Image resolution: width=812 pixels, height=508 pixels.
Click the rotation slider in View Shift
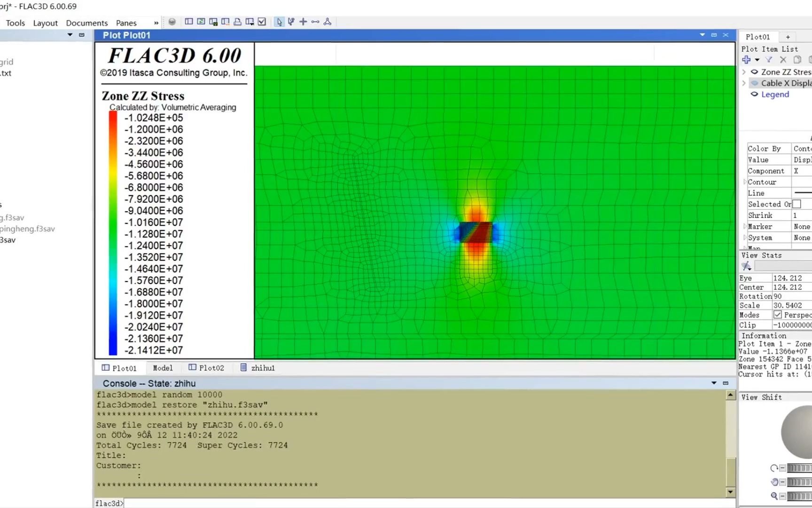pos(799,468)
